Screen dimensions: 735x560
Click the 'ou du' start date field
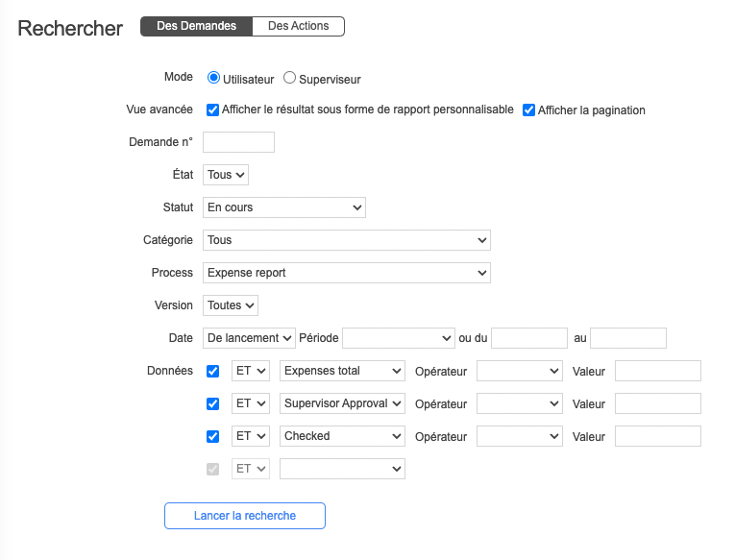[529, 338]
